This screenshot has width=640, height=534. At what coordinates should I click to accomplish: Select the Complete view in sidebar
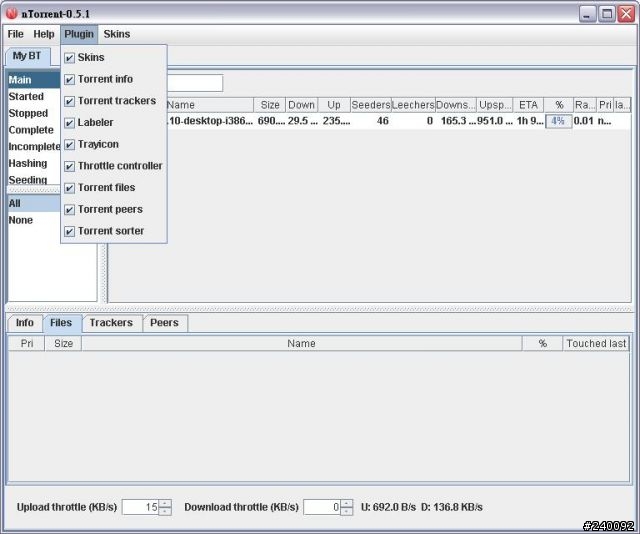point(34,130)
